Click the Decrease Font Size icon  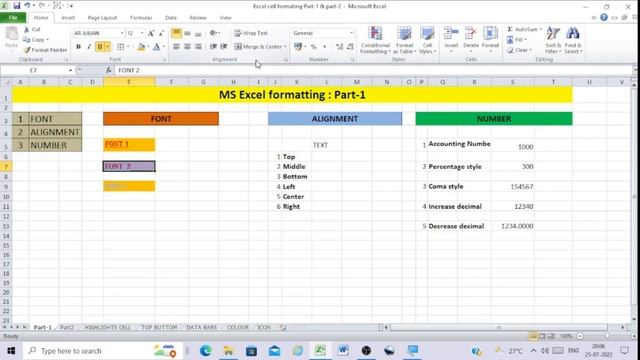click(161, 33)
